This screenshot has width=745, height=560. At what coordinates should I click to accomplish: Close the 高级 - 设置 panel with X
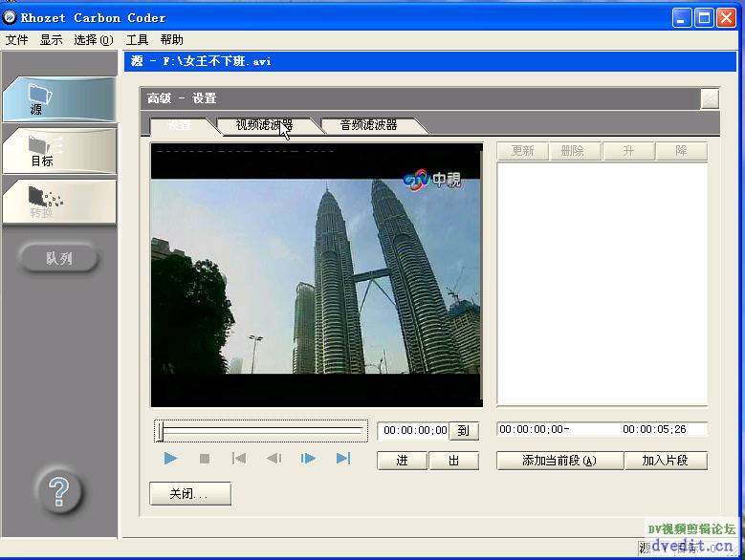point(709,98)
